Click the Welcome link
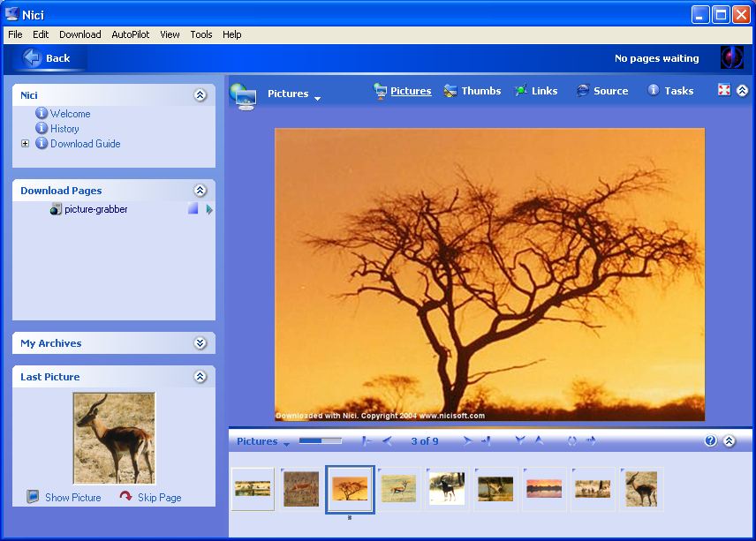This screenshot has width=756, height=541. click(x=71, y=114)
